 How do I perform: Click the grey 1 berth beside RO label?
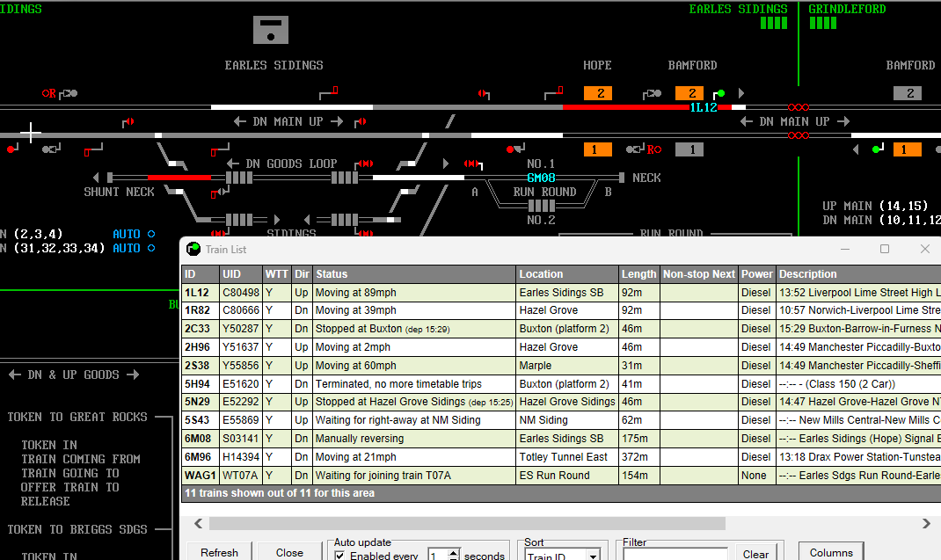coord(689,149)
